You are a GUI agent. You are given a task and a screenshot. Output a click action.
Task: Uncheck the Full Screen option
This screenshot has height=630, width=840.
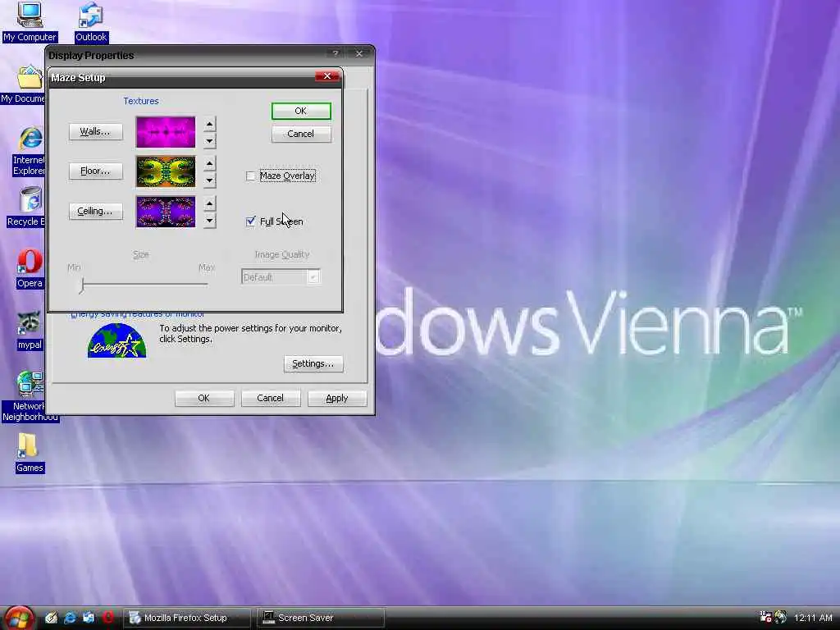(250, 221)
